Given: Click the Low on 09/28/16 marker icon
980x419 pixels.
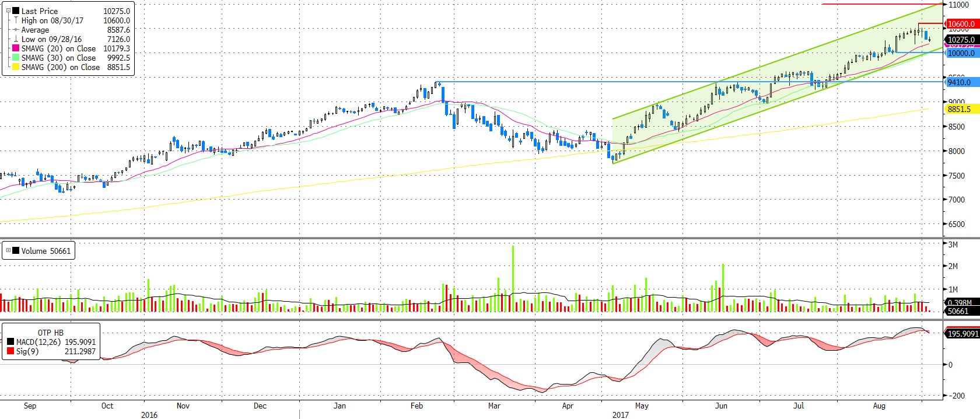Looking at the screenshot, I should click(16, 39).
